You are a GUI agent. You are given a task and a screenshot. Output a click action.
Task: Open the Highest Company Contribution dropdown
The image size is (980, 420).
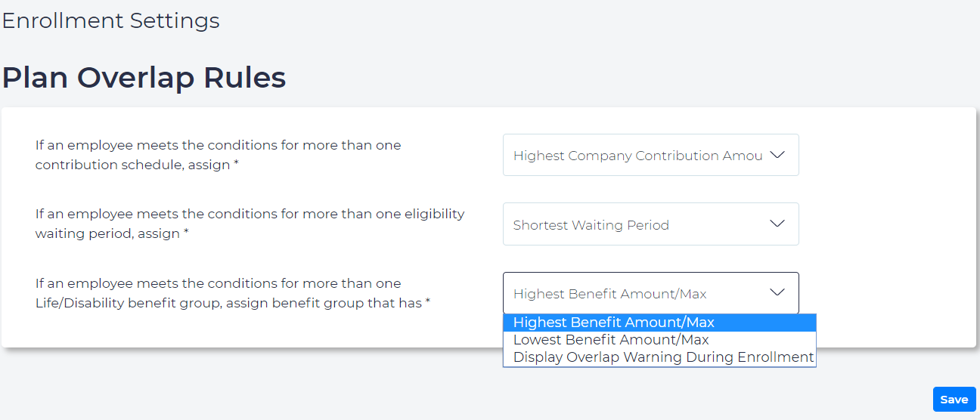tap(650, 155)
